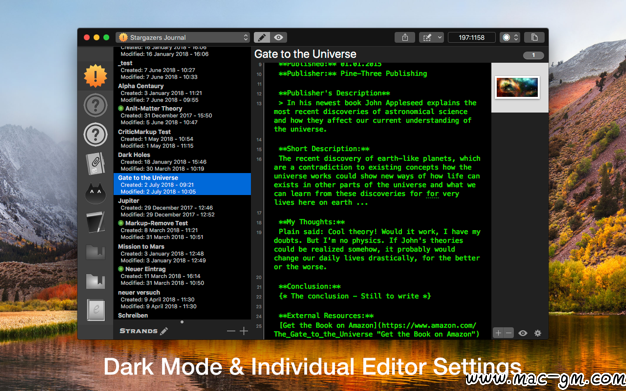The height and width of the screenshot is (391, 626).
Task: Select the Neuer Eintrag entry
Action: point(182,276)
